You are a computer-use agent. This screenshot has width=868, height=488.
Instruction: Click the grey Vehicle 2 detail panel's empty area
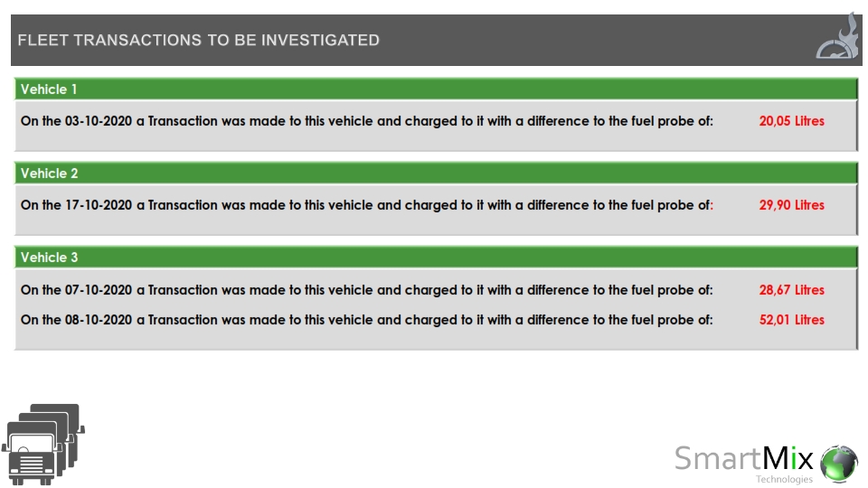436,224
